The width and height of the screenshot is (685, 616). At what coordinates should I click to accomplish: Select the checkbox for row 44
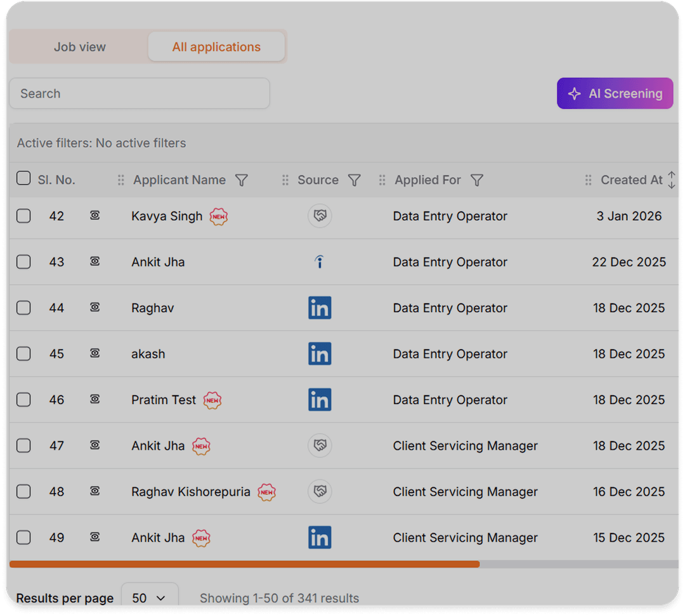[x=23, y=308]
